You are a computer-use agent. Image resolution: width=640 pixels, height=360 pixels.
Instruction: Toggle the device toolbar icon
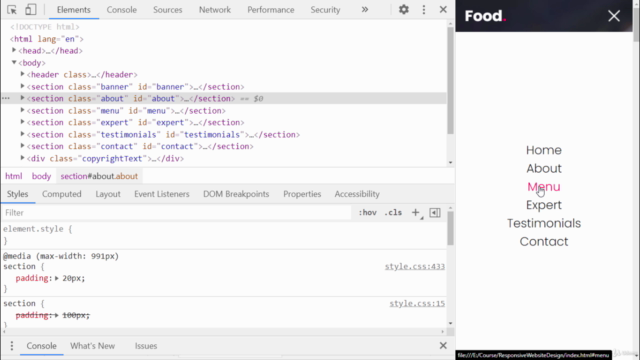pos(30,9)
